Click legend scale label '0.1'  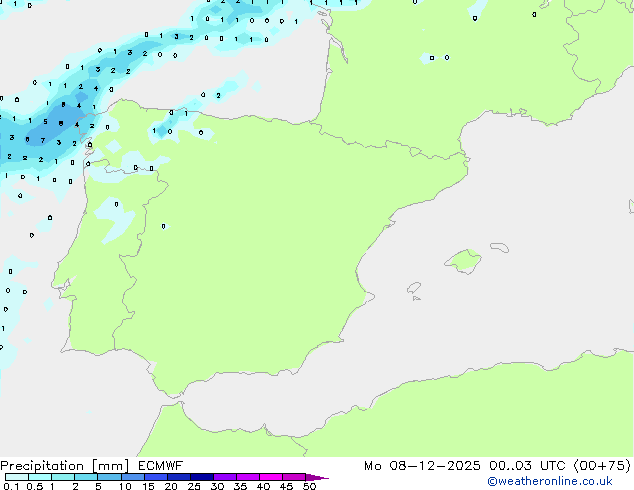tap(11, 486)
